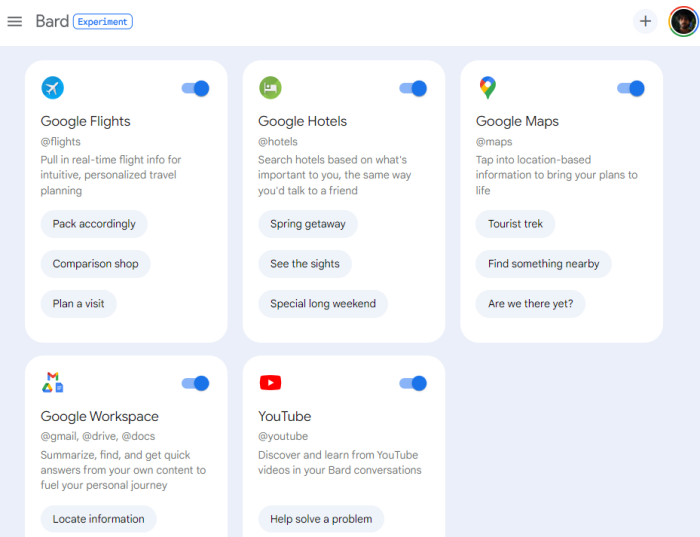Open the user profile avatar

(x=683, y=21)
